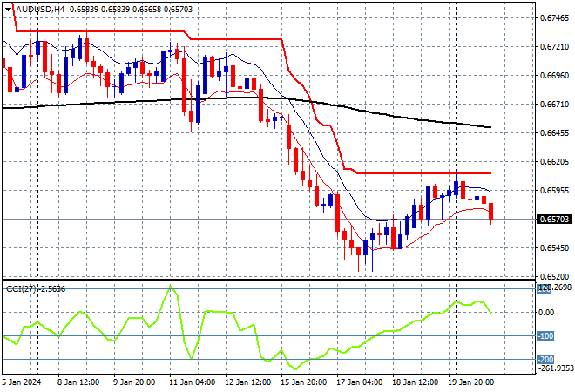Click the AUDUSD,H4 chart title text
Viewport: 575px width, 392px height.
[40, 10]
